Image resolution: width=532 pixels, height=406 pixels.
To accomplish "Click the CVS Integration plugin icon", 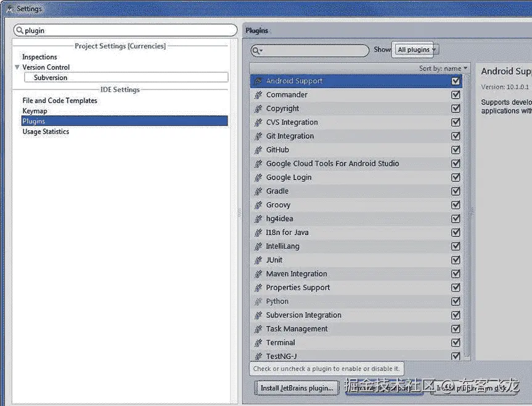I will click(258, 123).
